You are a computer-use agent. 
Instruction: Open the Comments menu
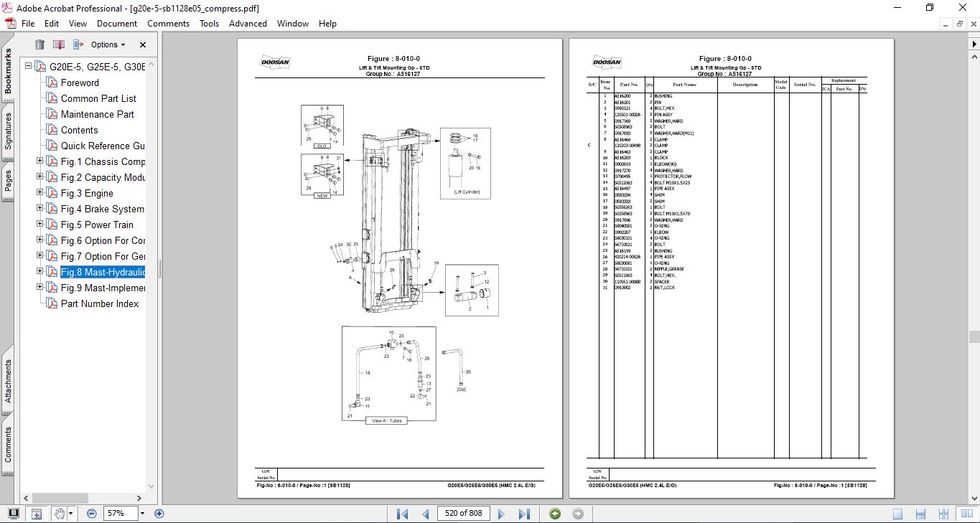pos(168,24)
